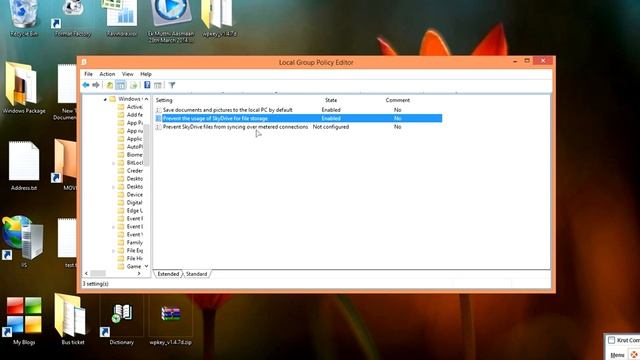Image resolution: width=640 pixels, height=360 pixels.
Task: Switch to the Extended tab
Action: point(168,274)
